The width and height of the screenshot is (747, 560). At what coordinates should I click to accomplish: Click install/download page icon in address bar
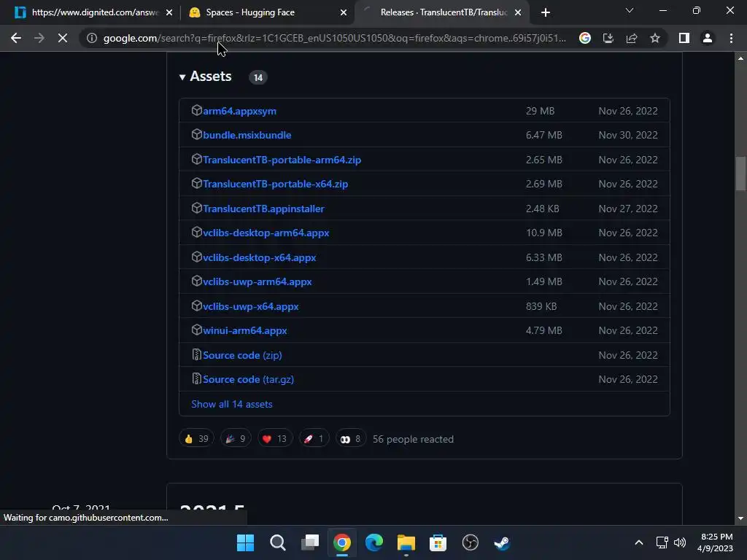608,38
